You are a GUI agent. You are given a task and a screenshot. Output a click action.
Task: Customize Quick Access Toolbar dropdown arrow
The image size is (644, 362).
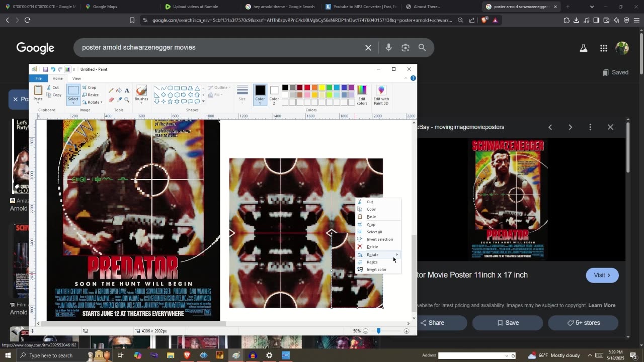pos(74,69)
